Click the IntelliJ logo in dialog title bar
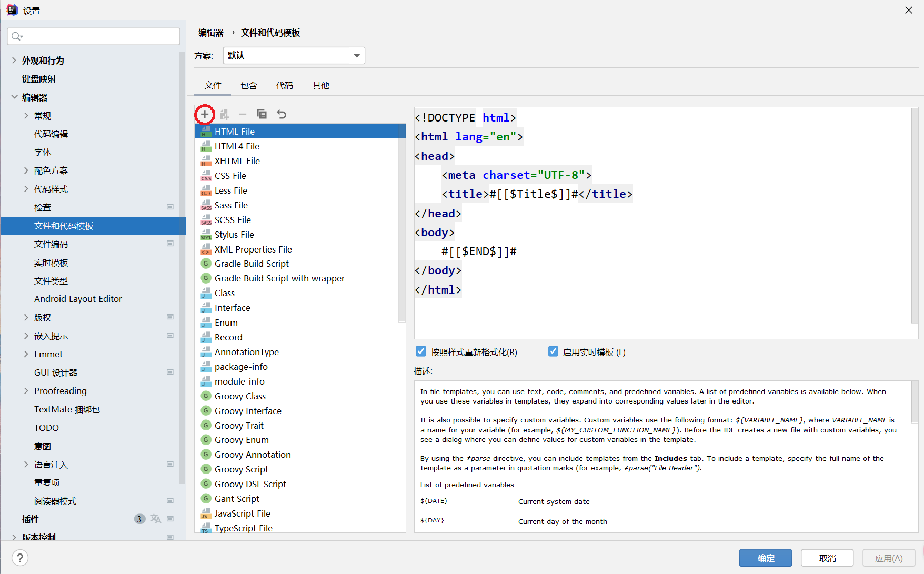This screenshot has height=574, width=924. [x=12, y=9]
